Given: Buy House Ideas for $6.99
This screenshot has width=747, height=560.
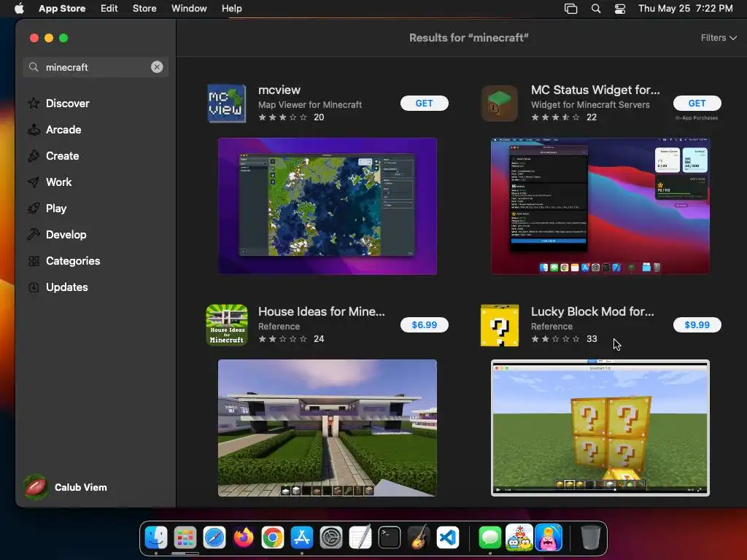Looking at the screenshot, I should click(424, 324).
